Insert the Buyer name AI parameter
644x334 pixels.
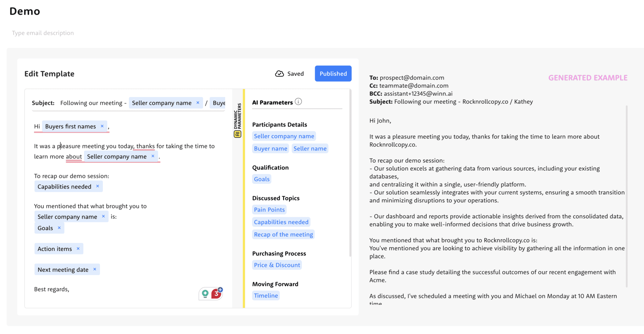click(x=271, y=149)
